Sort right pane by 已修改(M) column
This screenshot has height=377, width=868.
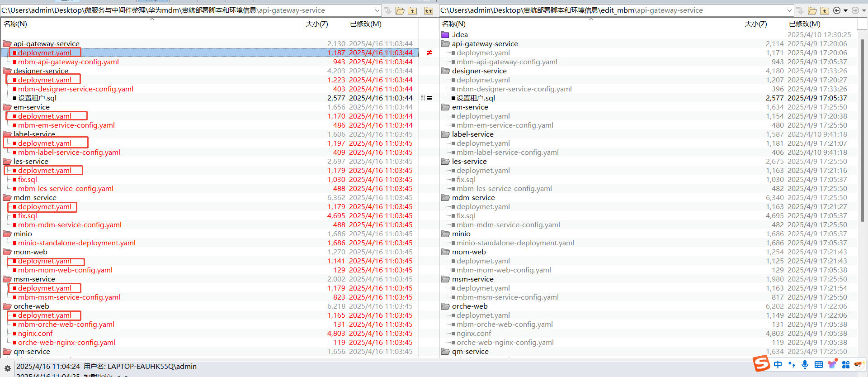(x=804, y=24)
